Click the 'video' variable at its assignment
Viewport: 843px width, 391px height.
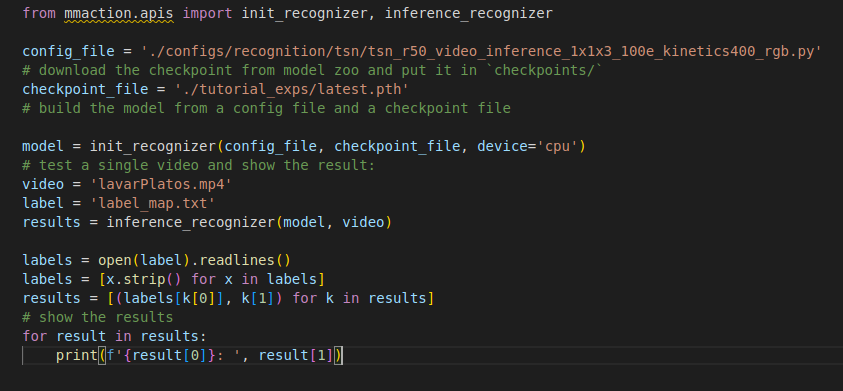click(44, 184)
